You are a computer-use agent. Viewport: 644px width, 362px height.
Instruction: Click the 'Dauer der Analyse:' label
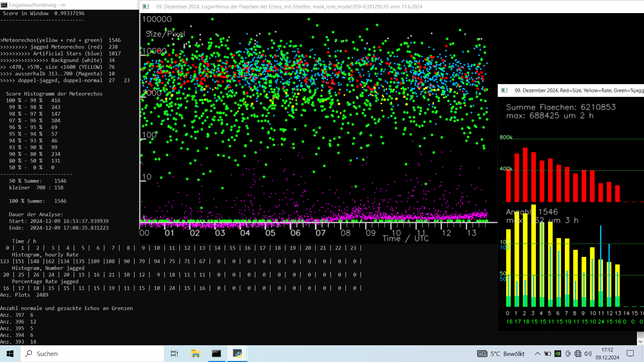[x=36, y=215]
